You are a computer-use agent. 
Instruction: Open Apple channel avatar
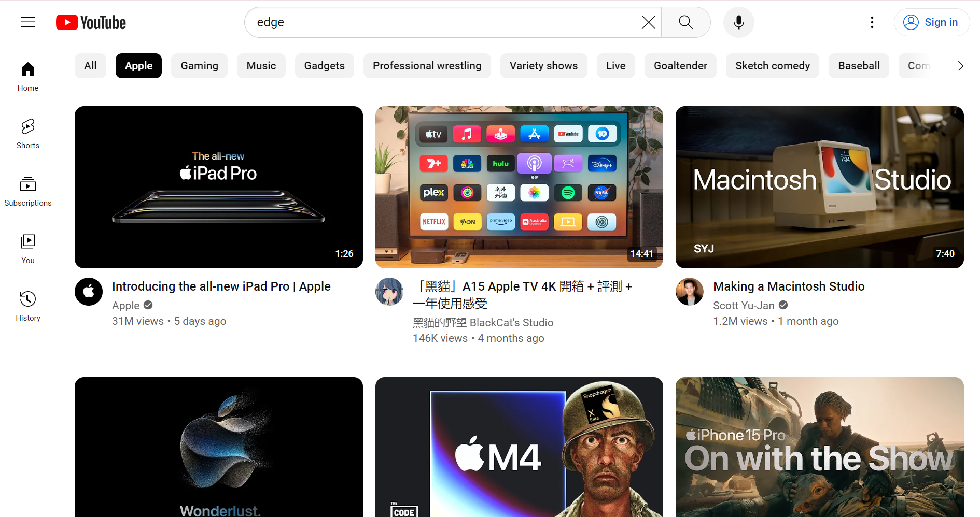(89, 292)
